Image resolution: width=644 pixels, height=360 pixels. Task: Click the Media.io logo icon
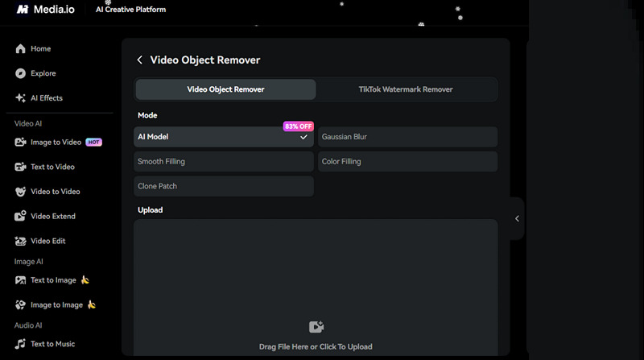click(x=23, y=9)
